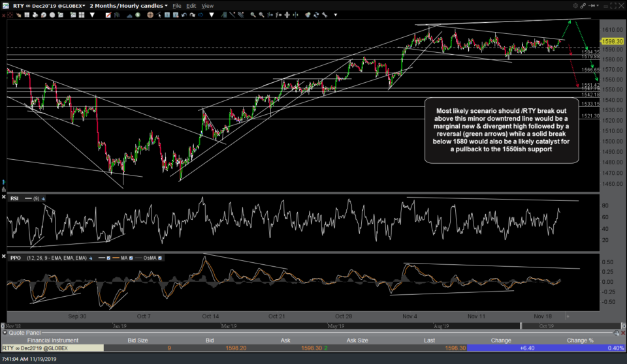Open the File menu
Screen dimensions: 627x364
click(176, 5)
